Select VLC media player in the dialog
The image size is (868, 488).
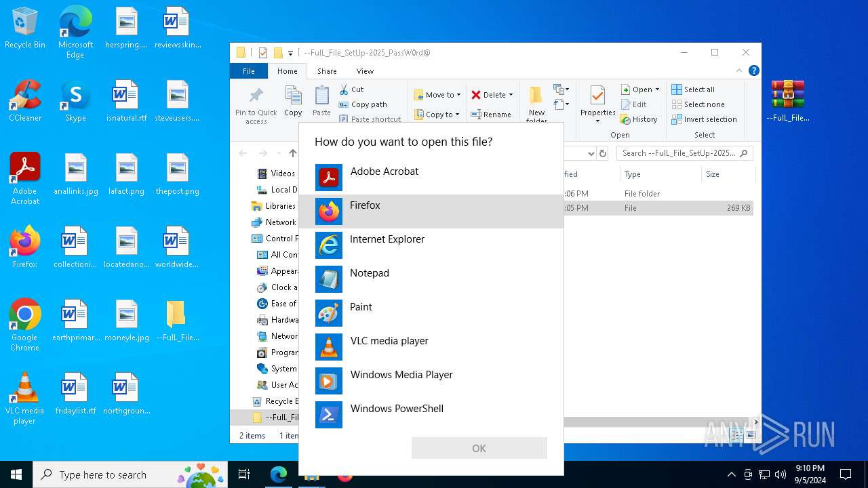431,347
